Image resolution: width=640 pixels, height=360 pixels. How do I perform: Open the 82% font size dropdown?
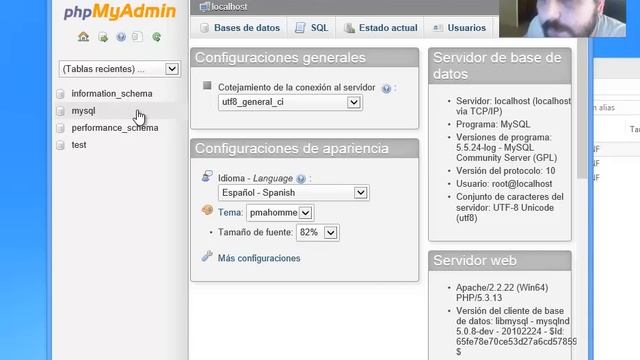point(318,233)
